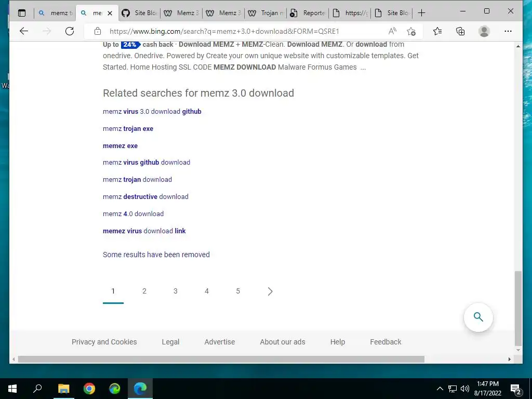Image resolution: width=532 pixels, height=399 pixels.
Task: Open About our ads footer link
Action: click(x=283, y=342)
